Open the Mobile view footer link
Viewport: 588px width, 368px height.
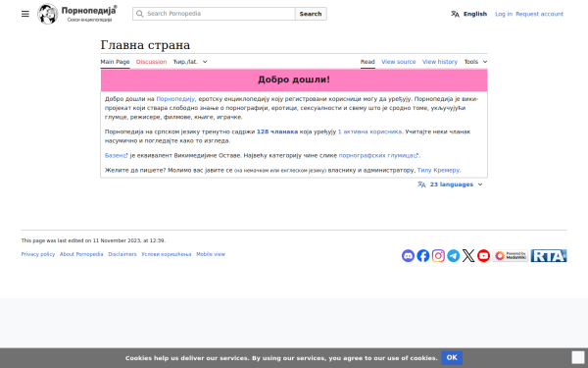click(211, 254)
